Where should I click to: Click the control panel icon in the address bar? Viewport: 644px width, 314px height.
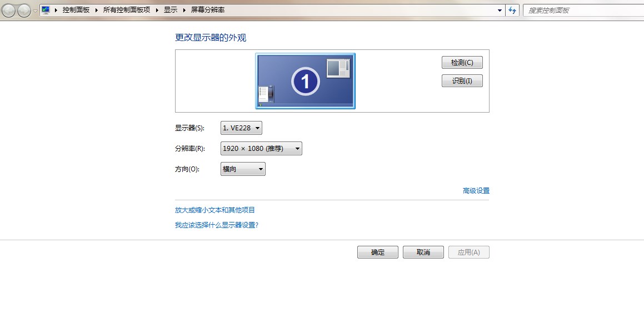coord(46,11)
